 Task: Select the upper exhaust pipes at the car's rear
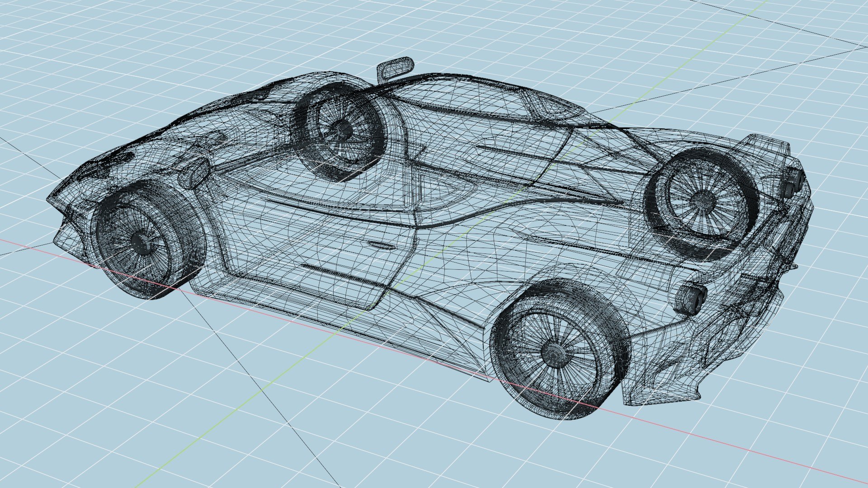(794, 182)
